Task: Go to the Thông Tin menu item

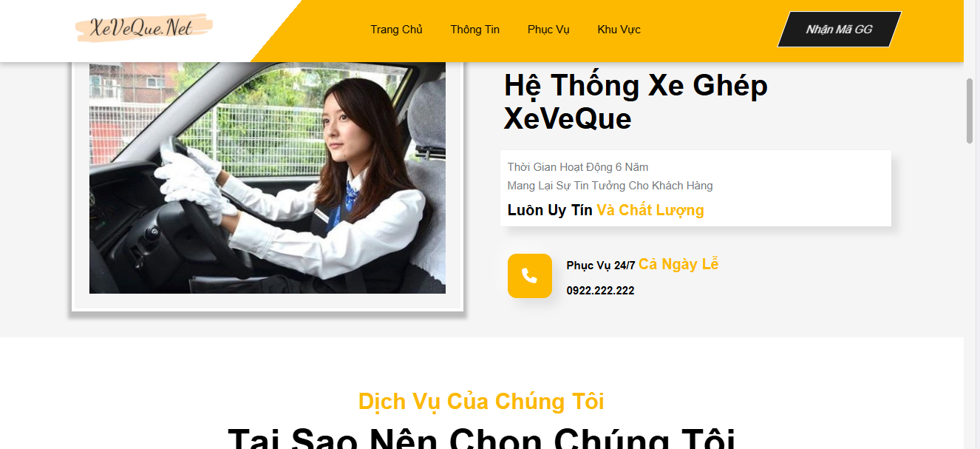Action: point(475,30)
